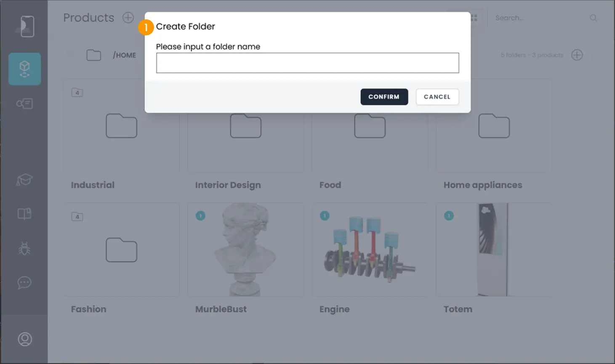Open the documentation book icon in sidebar
This screenshot has height=364, width=615.
[24, 213]
